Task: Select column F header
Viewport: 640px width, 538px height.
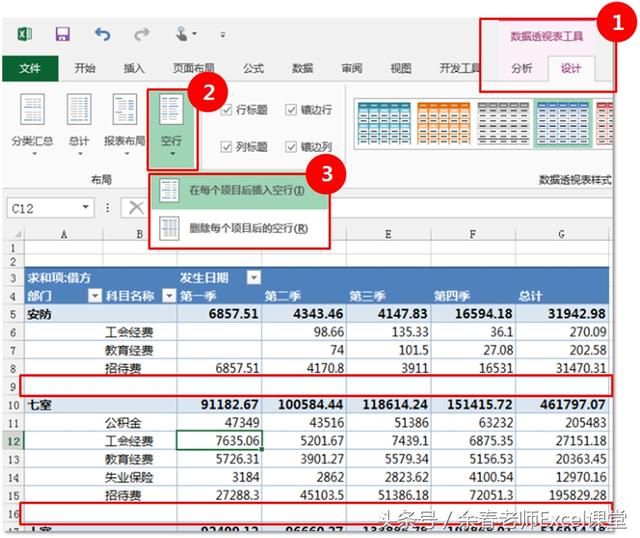Action: click(x=473, y=234)
